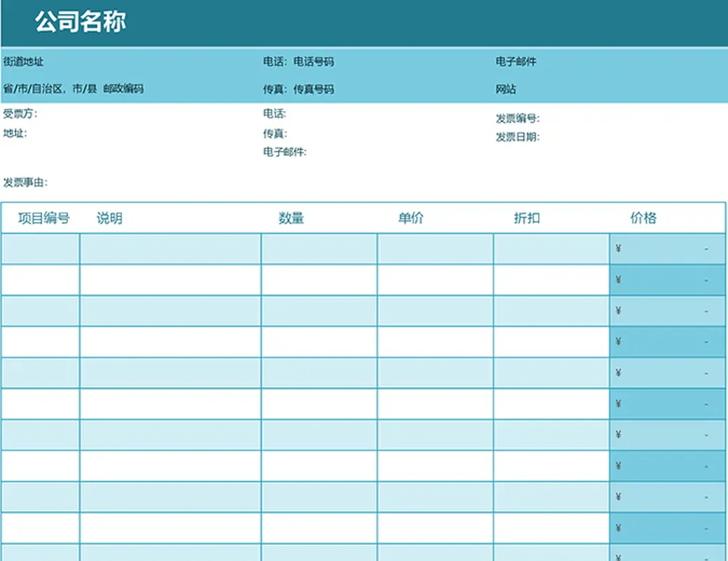728x561 pixels.
Task: Click the 价格 column header
Action: (x=643, y=218)
